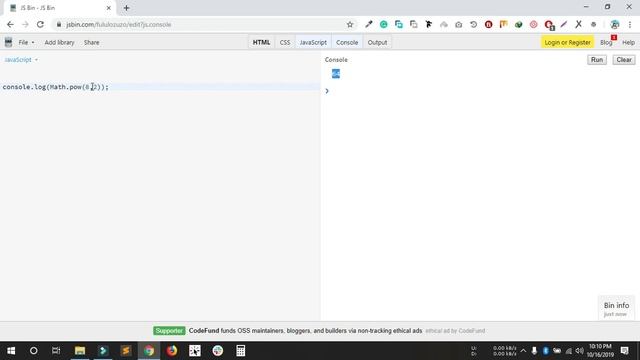Click the black running figure extension
Viewport: 640px width, 360px height.
429,24
